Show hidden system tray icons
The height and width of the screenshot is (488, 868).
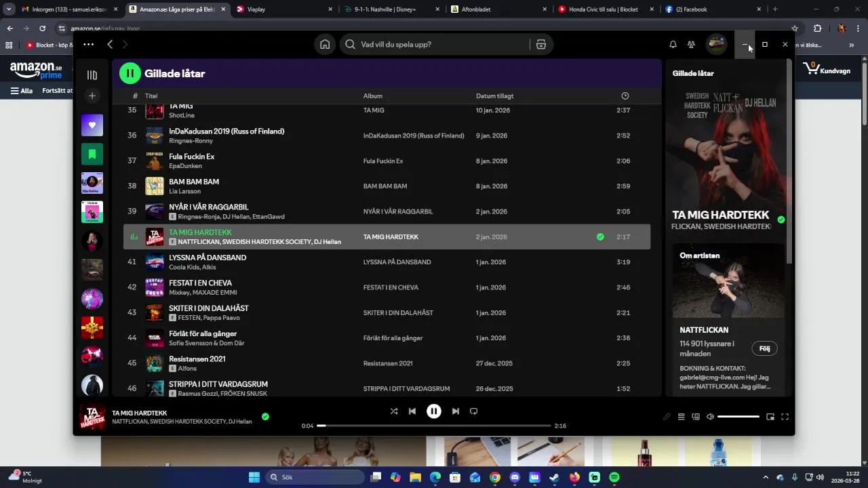[766, 477]
